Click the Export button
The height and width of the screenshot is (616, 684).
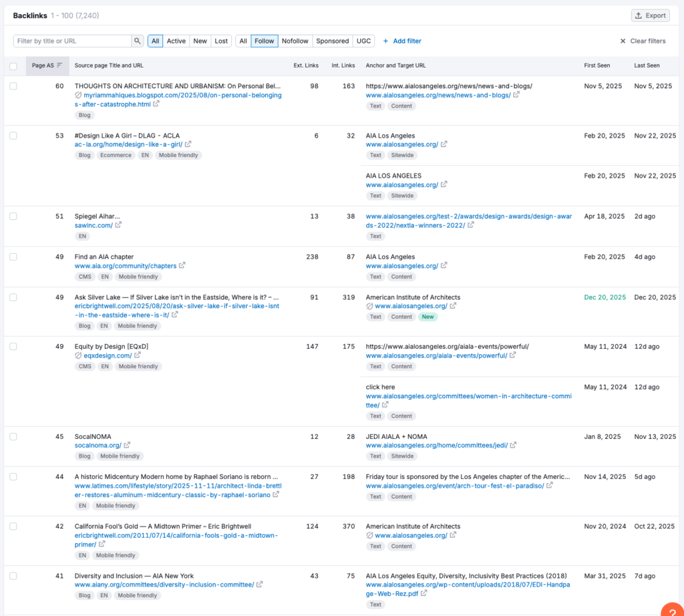coord(650,15)
